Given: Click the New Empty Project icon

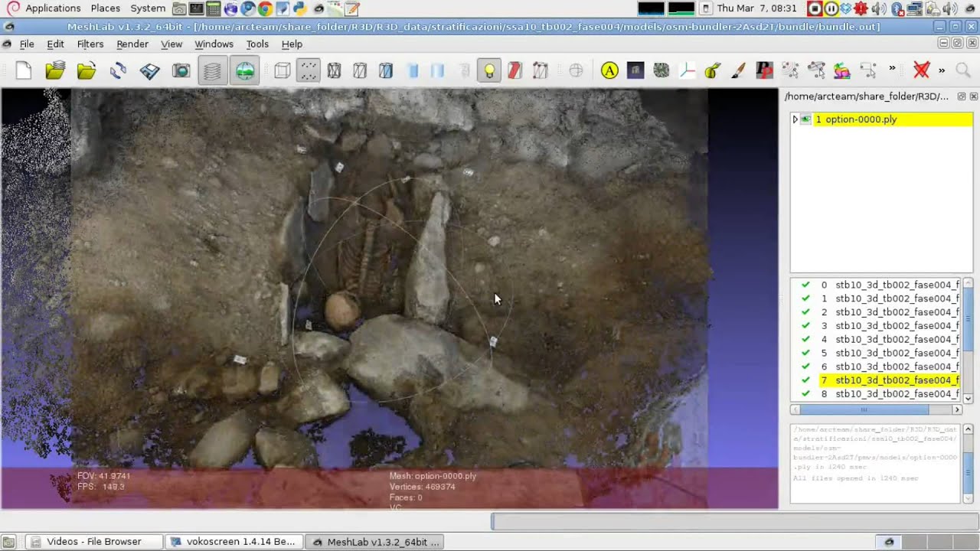Looking at the screenshot, I should click(24, 71).
